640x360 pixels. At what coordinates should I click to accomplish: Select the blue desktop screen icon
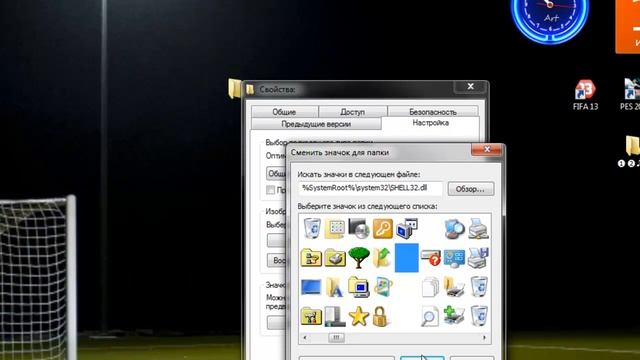point(311,287)
